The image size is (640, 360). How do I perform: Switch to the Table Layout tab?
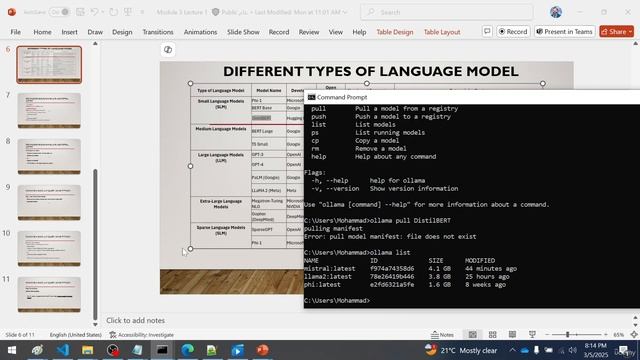tap(442, 32)
